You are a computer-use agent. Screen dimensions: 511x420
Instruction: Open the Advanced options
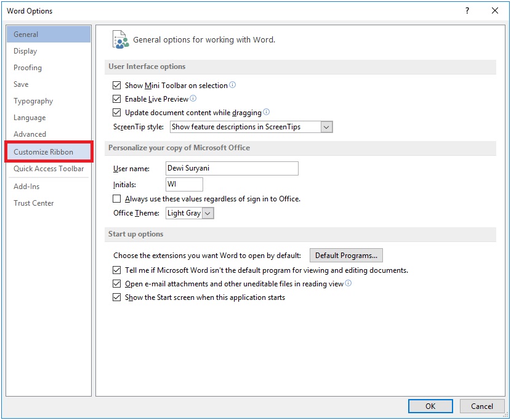click(49, 134)
